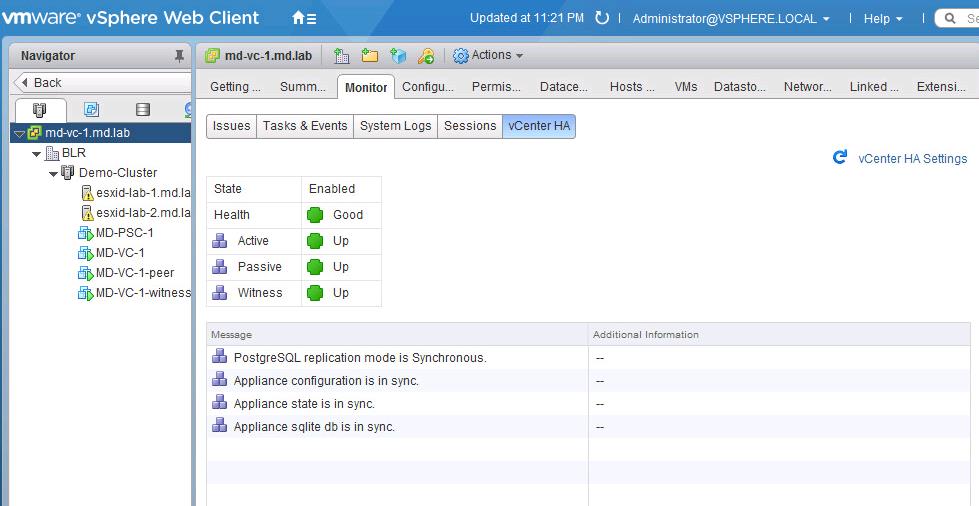Show the System Logs sub-tab
Screen dimensions: 979x506
(396, 126)
